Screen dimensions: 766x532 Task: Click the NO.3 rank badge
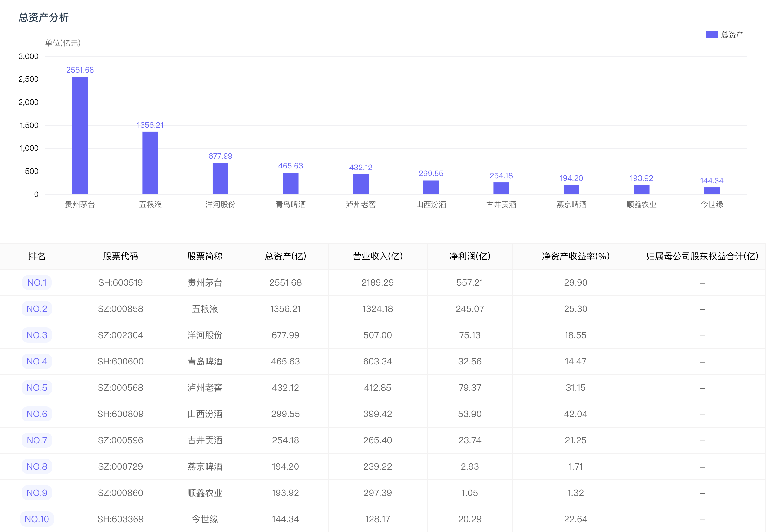click(37, 335)
